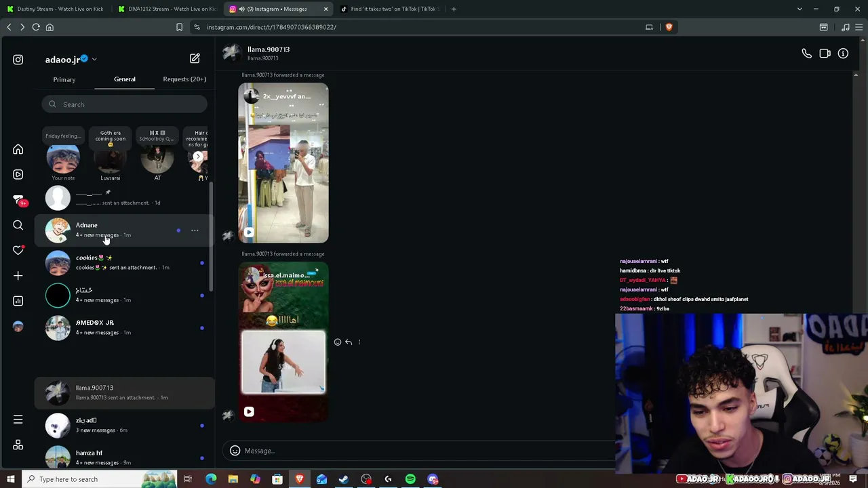
Task: Mute the Instagram browser tab audio
Action: coord(242,9)
